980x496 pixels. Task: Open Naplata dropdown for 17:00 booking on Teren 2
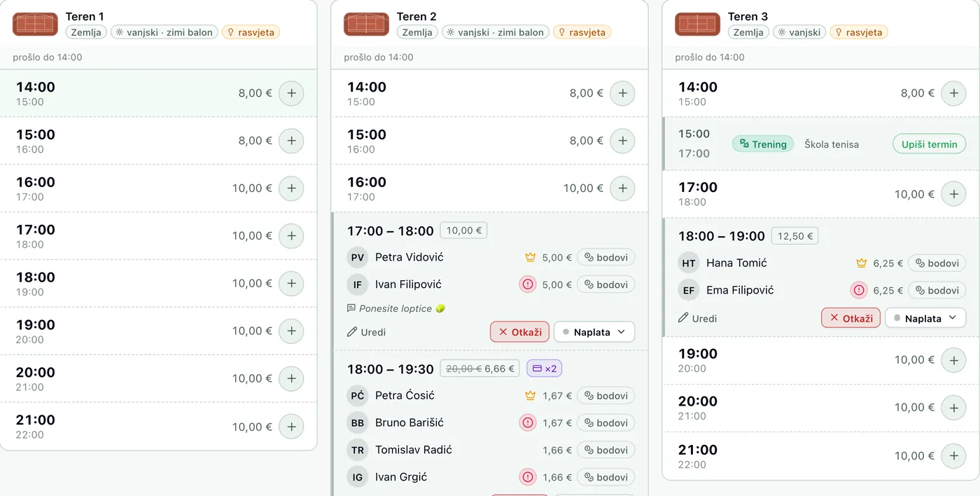tap(594, 332)
